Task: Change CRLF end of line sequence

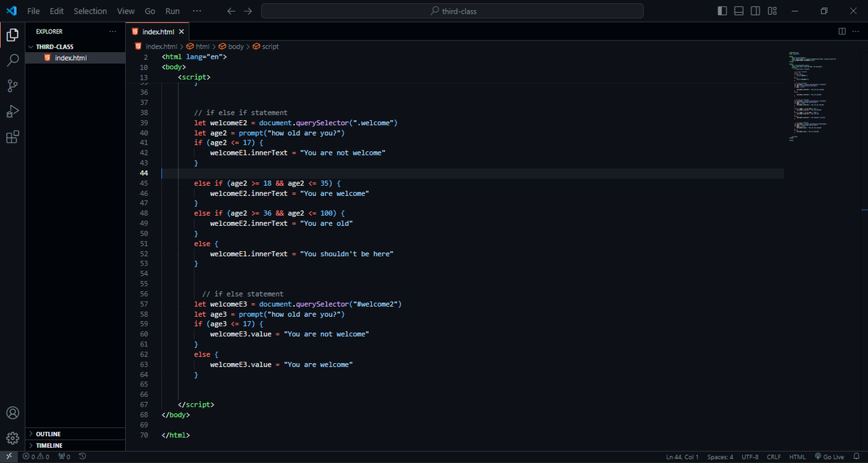Action: click(x=773, y=457)
